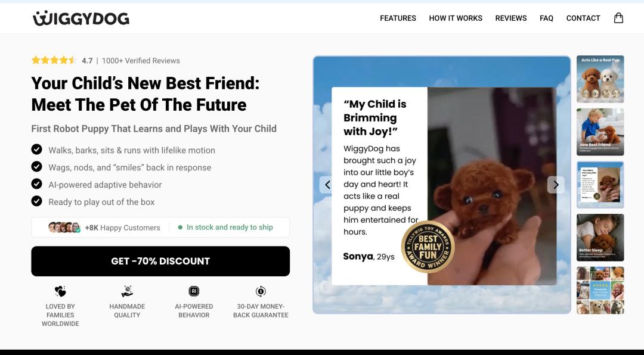Click the AI chip icon
The width and height of the screenshot is (644, 355).
click(x=194, y=291)
